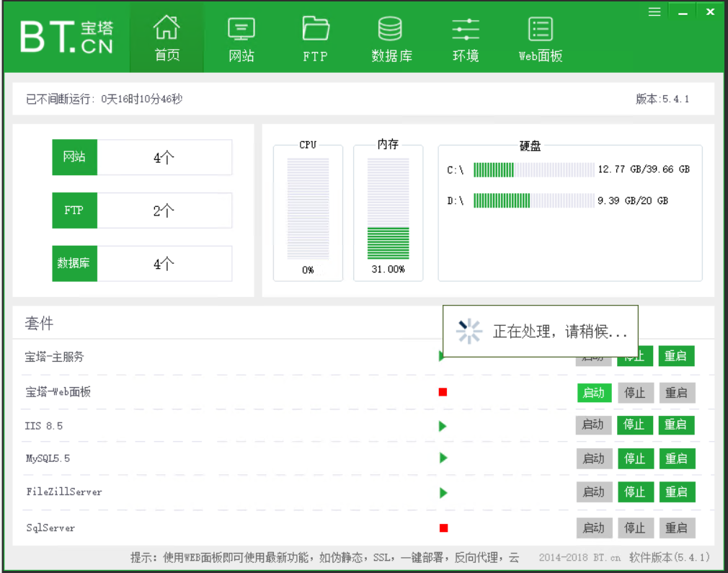Click the 0% CPU value
The height and width of the screenshot is (573, 728).
(x=308, y=270)
